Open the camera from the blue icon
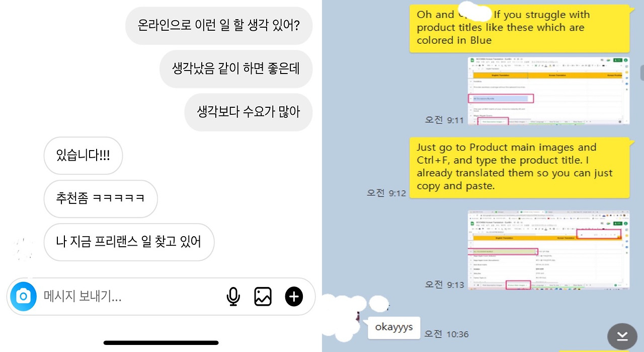 [x=23, y=297]
